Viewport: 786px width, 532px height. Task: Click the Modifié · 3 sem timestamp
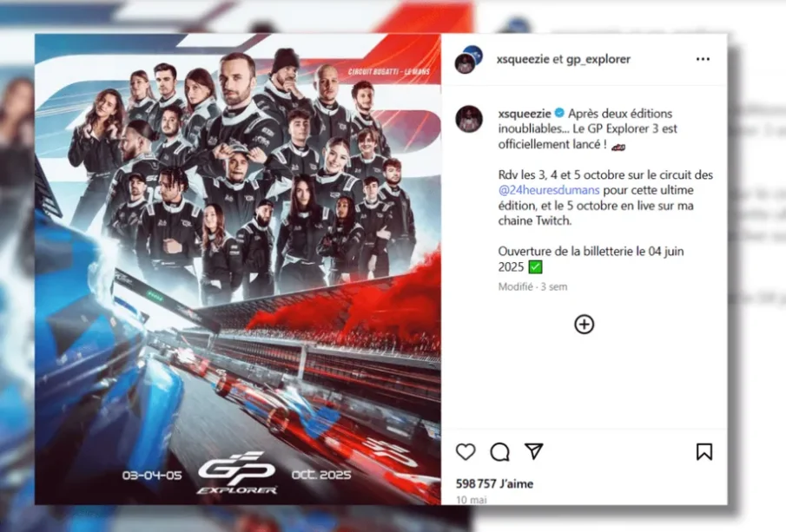click(532, 286)
